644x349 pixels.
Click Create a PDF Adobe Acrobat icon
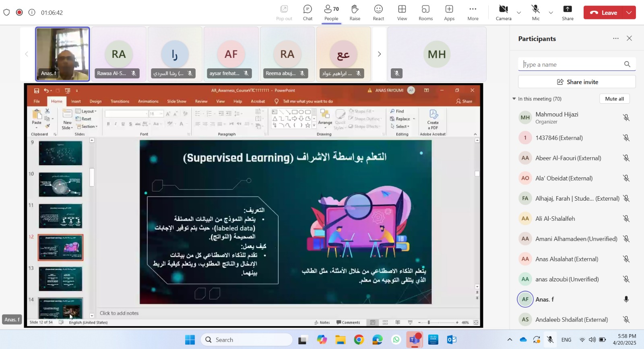pyautogui.click(x=433, y=119)
